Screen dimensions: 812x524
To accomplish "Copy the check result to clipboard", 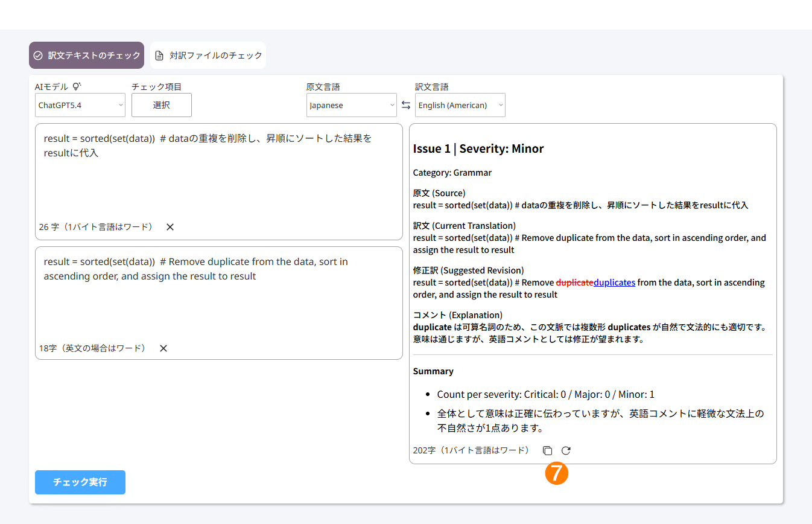I will [547, 450].
